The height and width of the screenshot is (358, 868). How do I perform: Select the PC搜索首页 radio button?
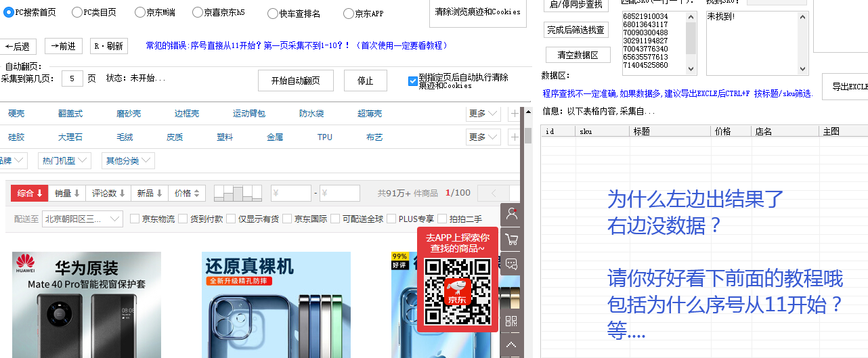click(9, 12)
